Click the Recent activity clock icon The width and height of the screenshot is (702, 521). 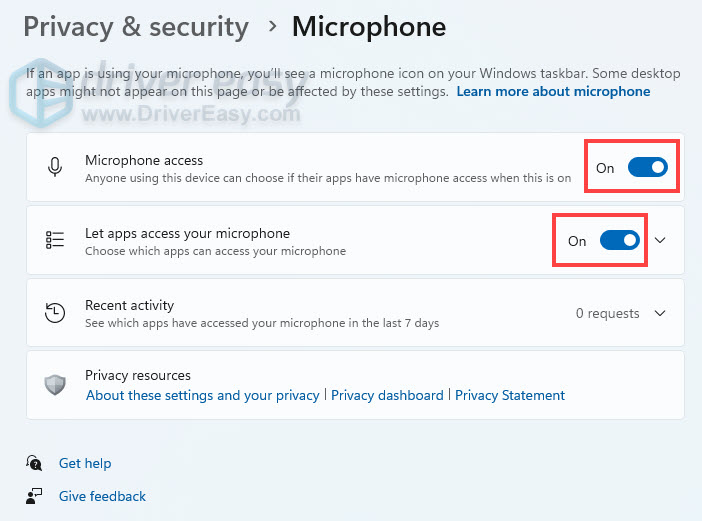[55, 313]
